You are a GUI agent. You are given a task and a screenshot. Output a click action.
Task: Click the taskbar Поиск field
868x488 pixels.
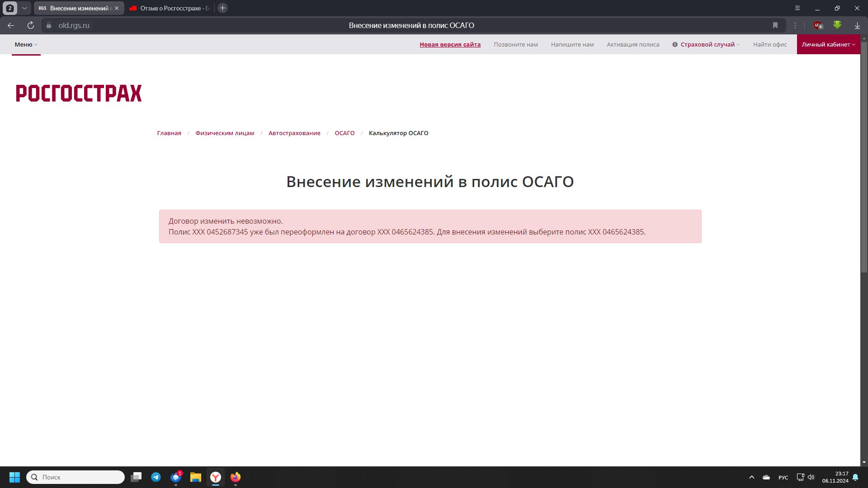75,477
